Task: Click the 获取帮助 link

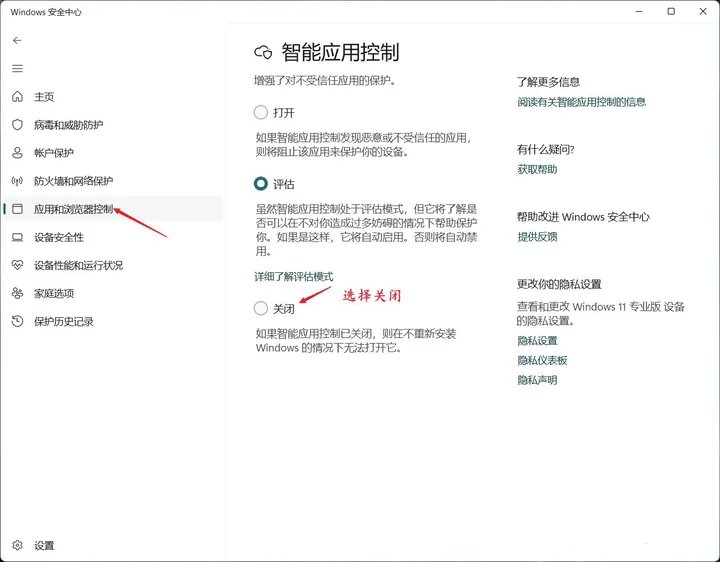Action: tap(537, 170)
